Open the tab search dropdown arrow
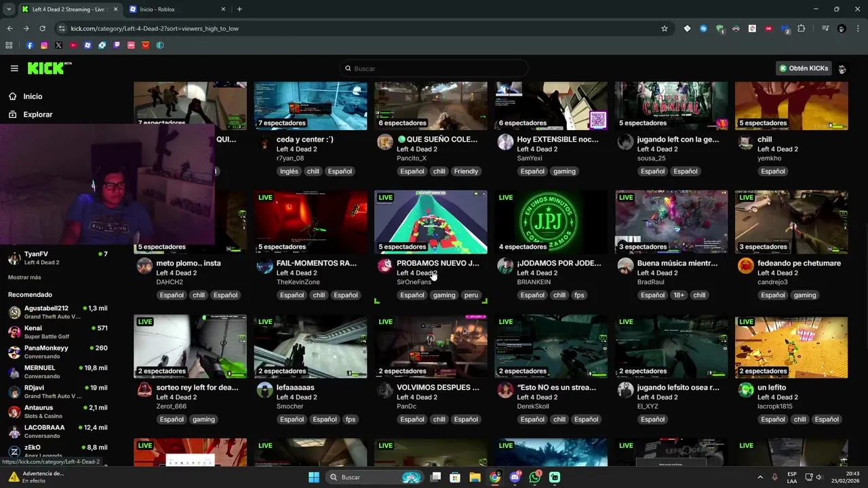The width and height of the screenshot is (868, 488). click(x=9, y=9)
